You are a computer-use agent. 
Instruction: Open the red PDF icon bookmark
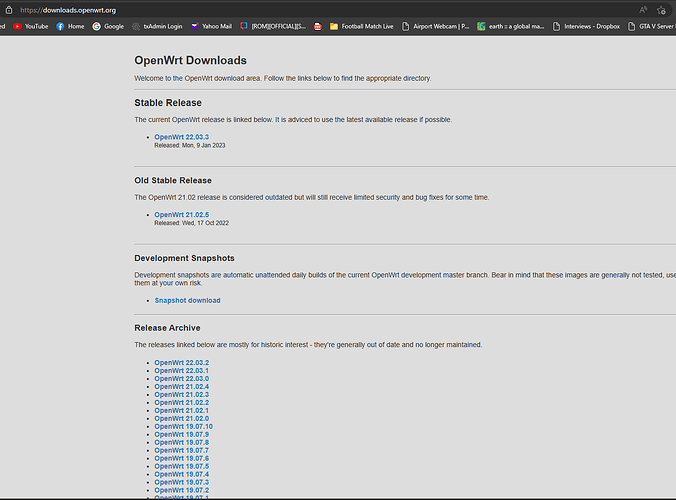(x=318, y=27)
